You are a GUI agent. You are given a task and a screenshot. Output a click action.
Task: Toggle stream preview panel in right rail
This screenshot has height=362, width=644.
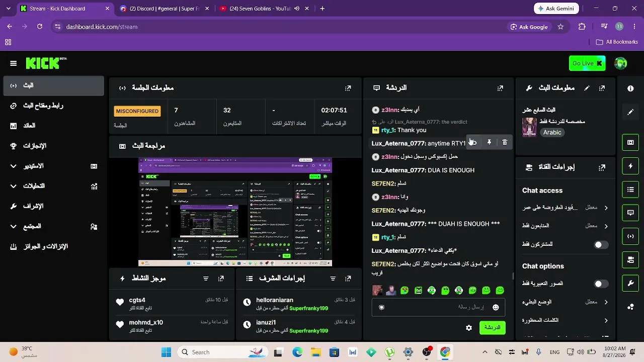[630, 142]
